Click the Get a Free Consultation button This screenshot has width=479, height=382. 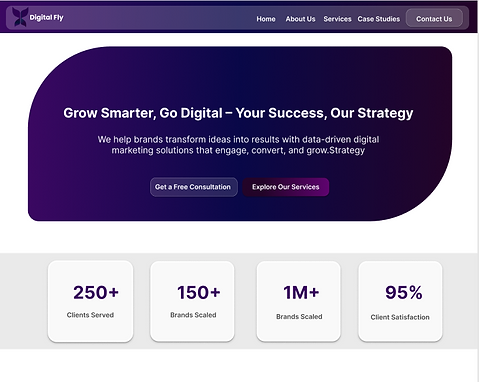tap(193, 187)
